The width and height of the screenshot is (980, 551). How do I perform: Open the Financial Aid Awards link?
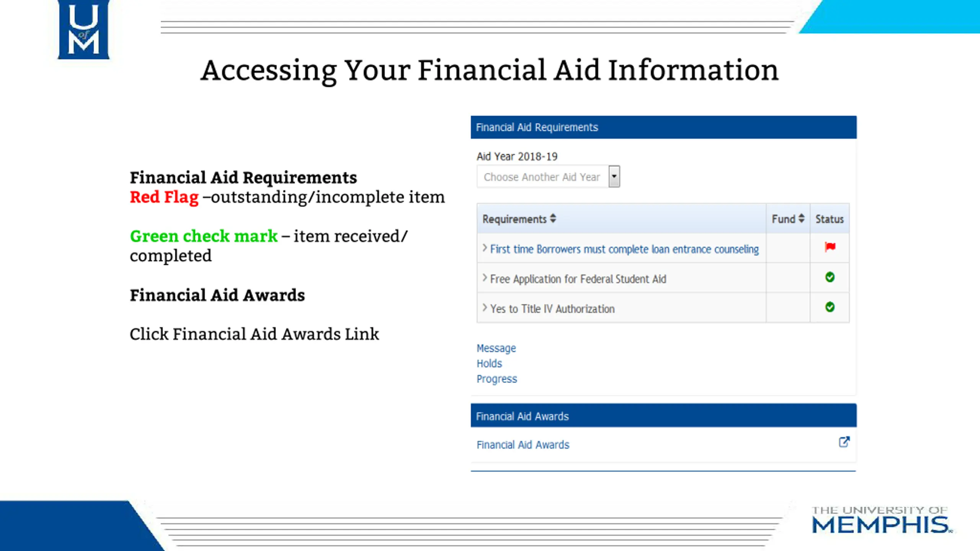point(523,445)
